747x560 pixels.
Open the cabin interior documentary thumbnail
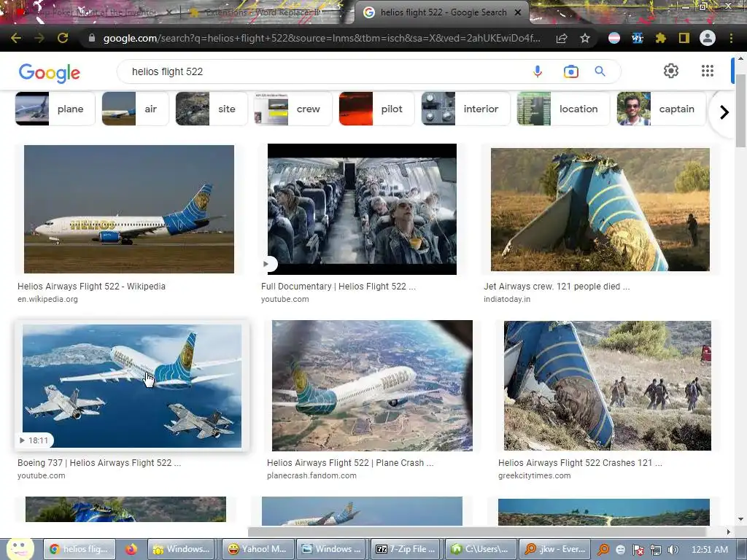coord(362,209)
